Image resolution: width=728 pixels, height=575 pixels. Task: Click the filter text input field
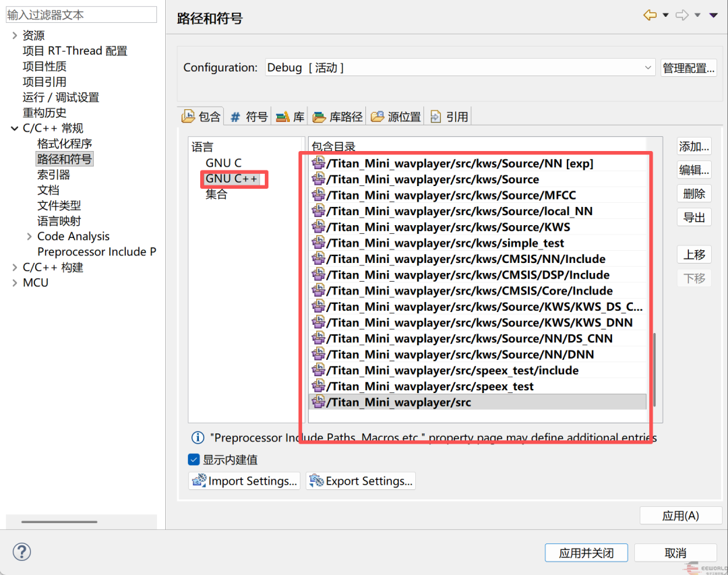coord(82,15)
